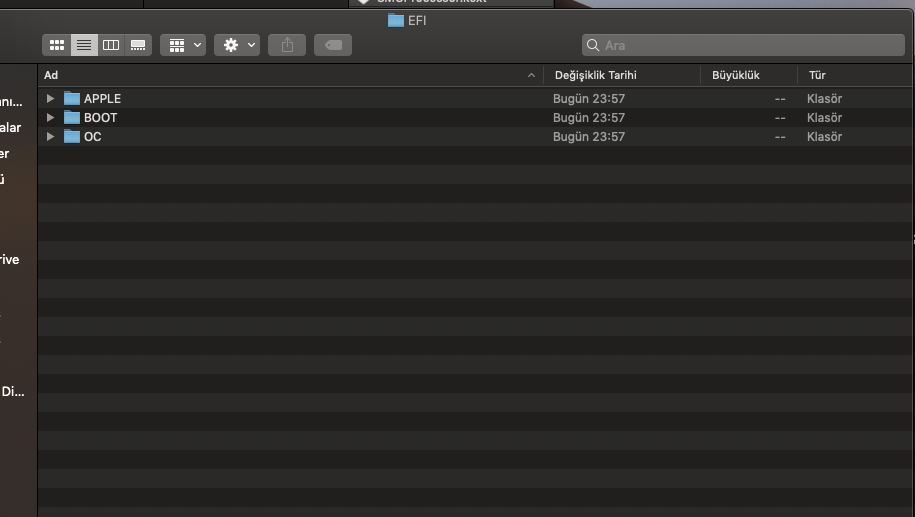Switch to icon view mode
915x517 pixels.
[x=57, y=45]
